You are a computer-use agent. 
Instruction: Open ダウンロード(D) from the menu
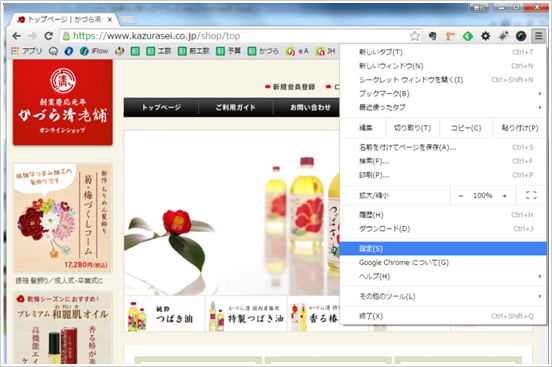coord(443,229)
